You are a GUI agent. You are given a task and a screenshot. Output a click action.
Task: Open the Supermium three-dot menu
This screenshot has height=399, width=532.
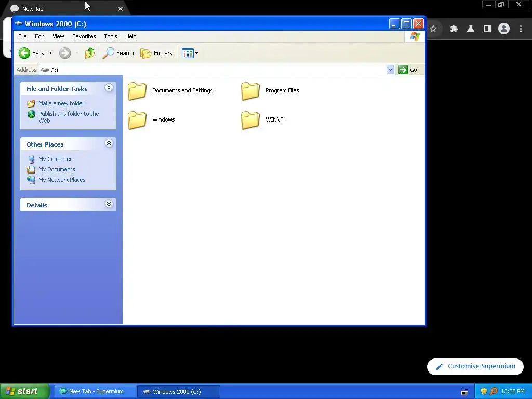[x=521, y=29]
